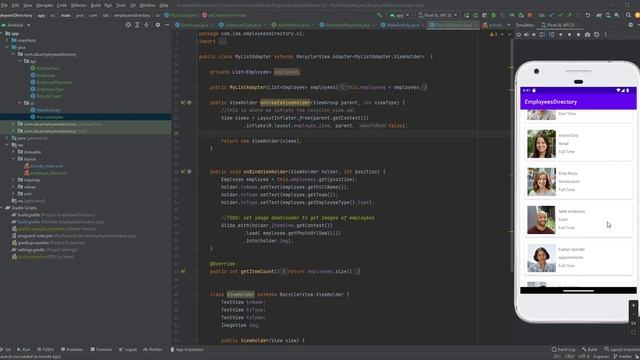Open the Pixel XL API 32 device dropdown
640x360 pixels.
pos(438,15)
